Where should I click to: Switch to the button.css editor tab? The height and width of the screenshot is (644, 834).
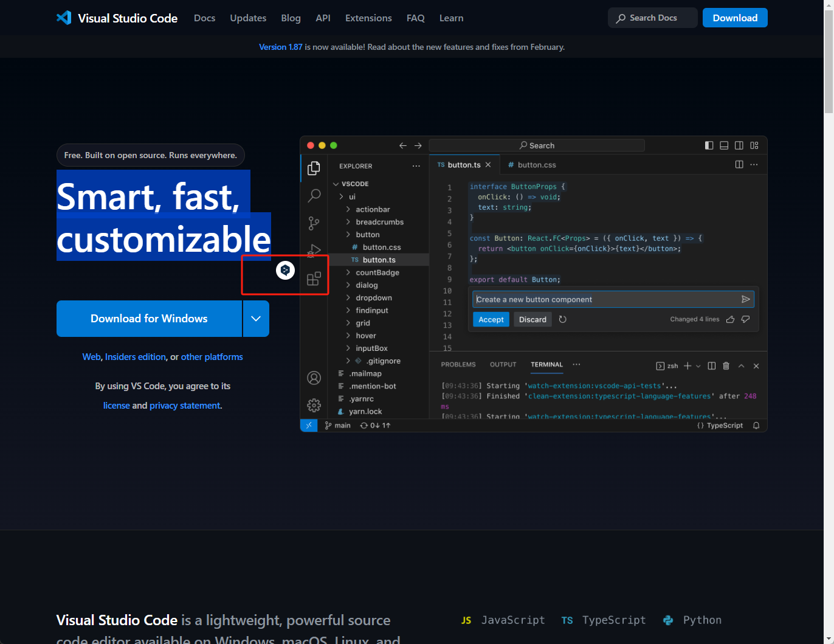click(x=532, y=165)
